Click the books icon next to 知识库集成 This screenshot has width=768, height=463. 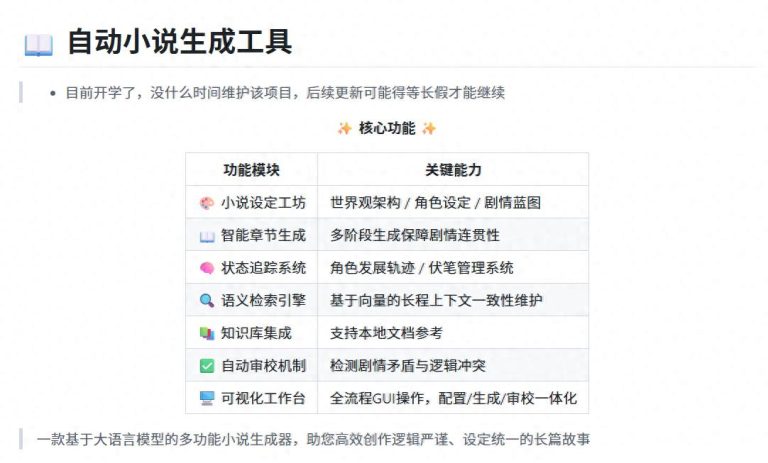(207, 333)
